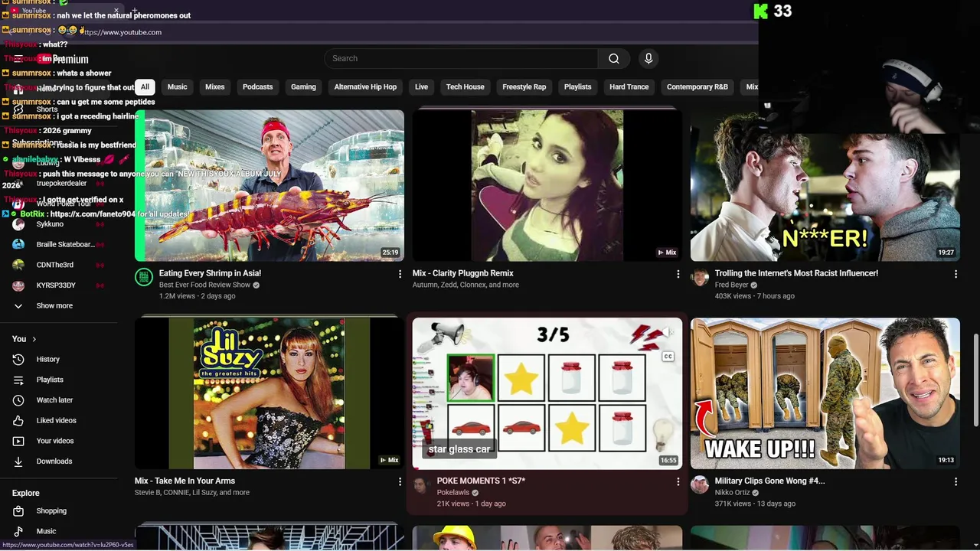Open the POKE MOMENTS 1 *S7* title

[x=481, y=481]
